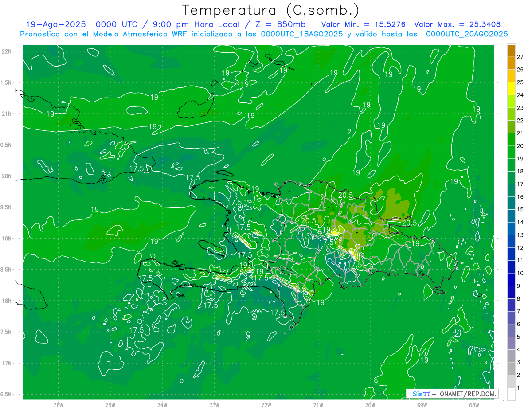Click the '76W' longitude axis label
Image resolution: width=532 pixels, height=411 pixels.
[x=58, y=405]
